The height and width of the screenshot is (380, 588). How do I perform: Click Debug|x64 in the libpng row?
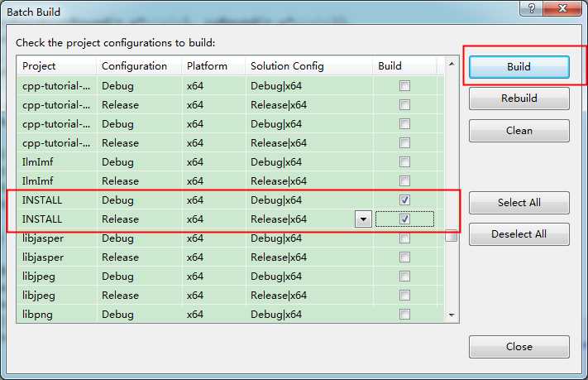coord(276,315)
